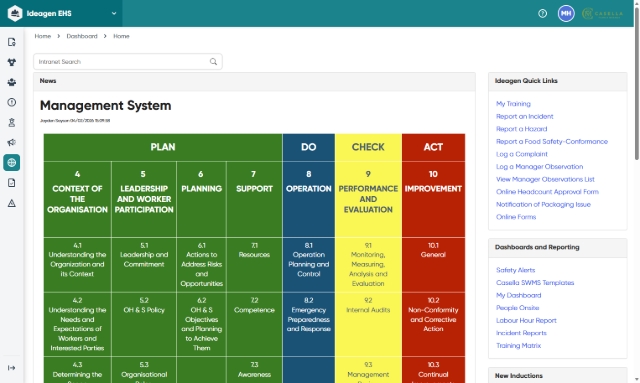Image resolution: width=640 pixels, height=383 pixels.
Task: Open 8.1 Operation Planning and Control cell
Action: tap(309, 265)
